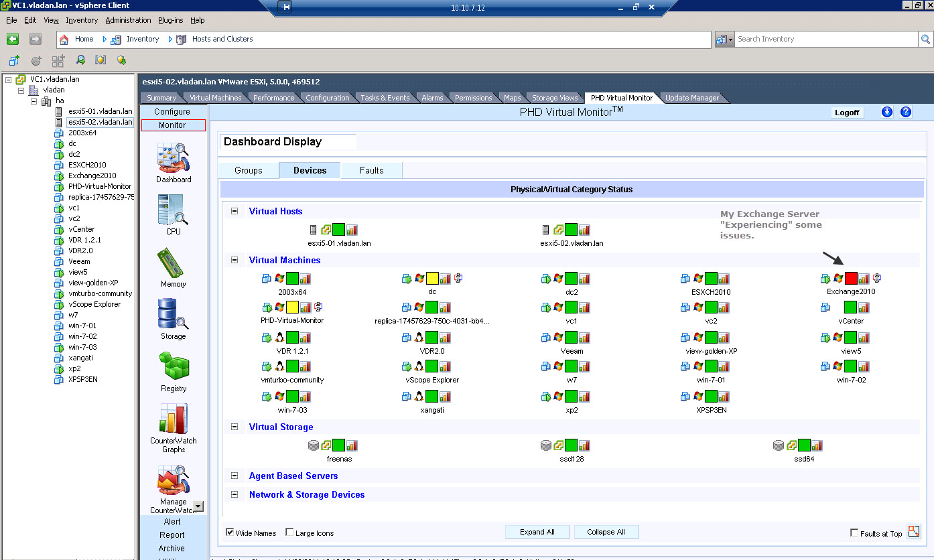
Task: Click the Virtual Storage heading link
Action: [281, 427]
